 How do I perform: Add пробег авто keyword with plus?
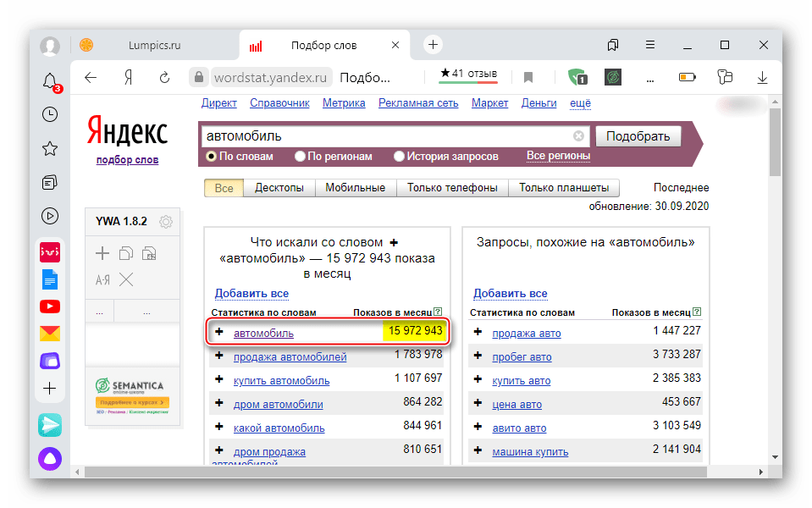tap(478, 356)
